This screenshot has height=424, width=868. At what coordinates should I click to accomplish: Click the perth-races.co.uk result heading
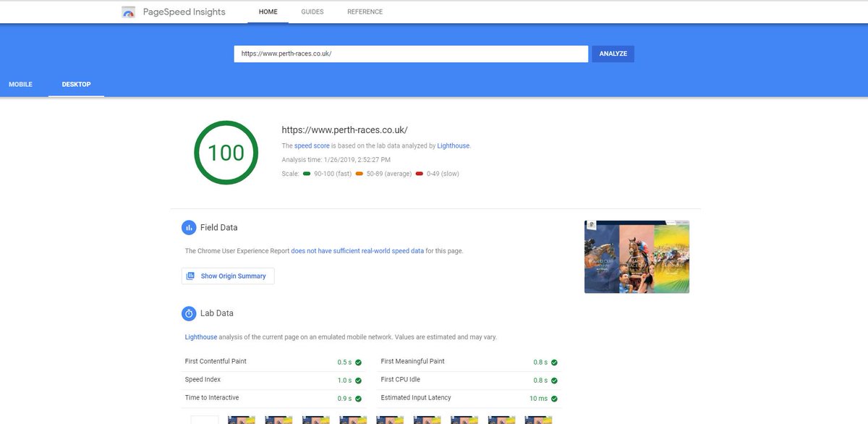344,130
